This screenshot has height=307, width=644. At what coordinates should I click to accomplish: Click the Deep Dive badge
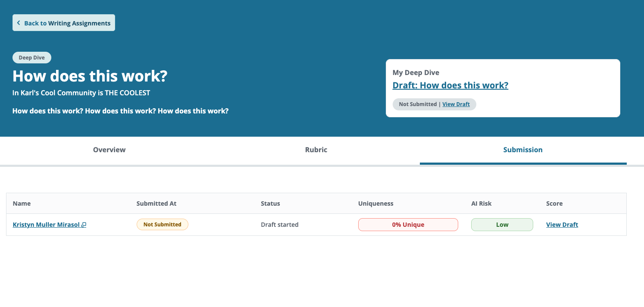(32, 58)
